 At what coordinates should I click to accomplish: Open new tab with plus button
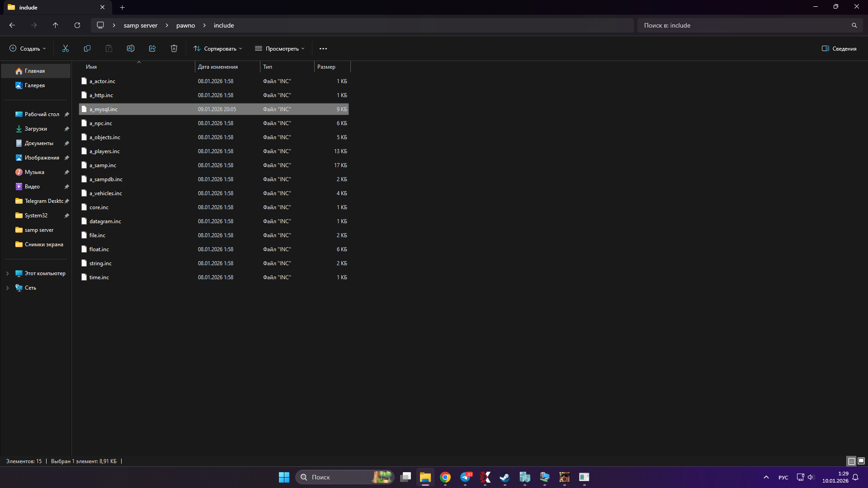click(x=122, y=7)
